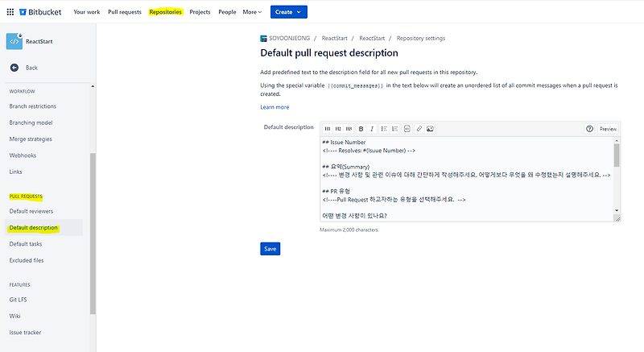Click the SOYOONJEONG workspace avatar in breadcrumb
The width and height of the screenshot is (644, 352).
pos(264,39)
